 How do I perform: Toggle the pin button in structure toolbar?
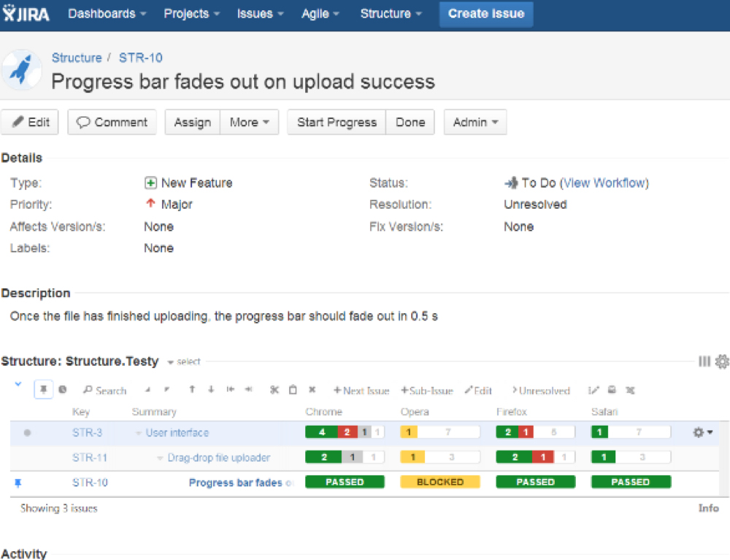click(43, 390)
